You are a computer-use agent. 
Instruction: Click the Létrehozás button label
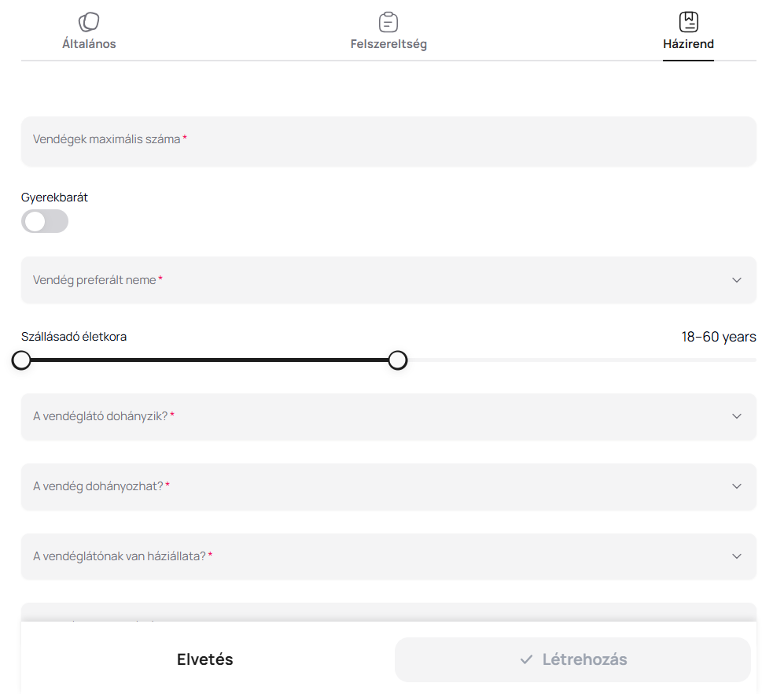coord(584,659)
